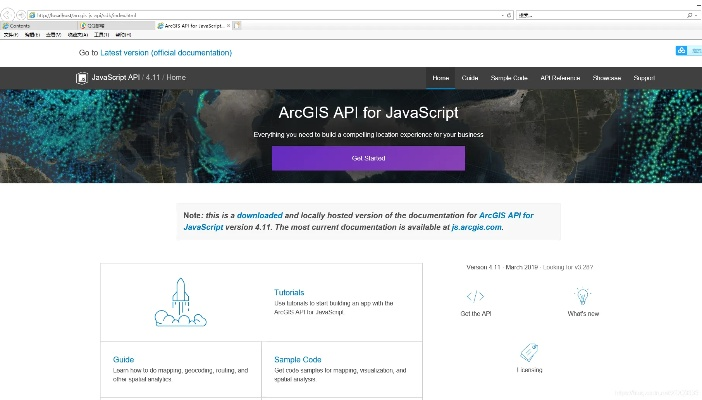Open the Showcase navigation item
702x400 pixels.
point(606,78)
